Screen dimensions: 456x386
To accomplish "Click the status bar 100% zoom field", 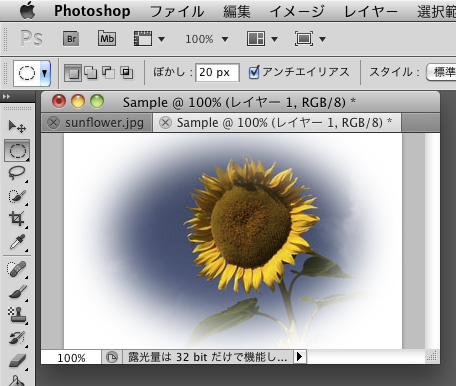I will pyautogui.click(x=71, y=358).
